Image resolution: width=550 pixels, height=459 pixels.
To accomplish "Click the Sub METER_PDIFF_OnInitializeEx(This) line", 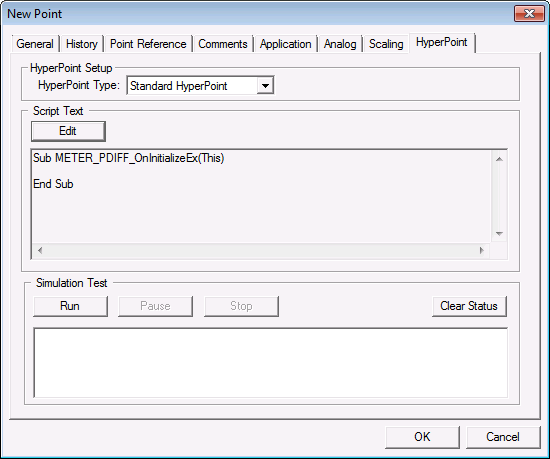I will pyautogui.click(x=129, y=158).
